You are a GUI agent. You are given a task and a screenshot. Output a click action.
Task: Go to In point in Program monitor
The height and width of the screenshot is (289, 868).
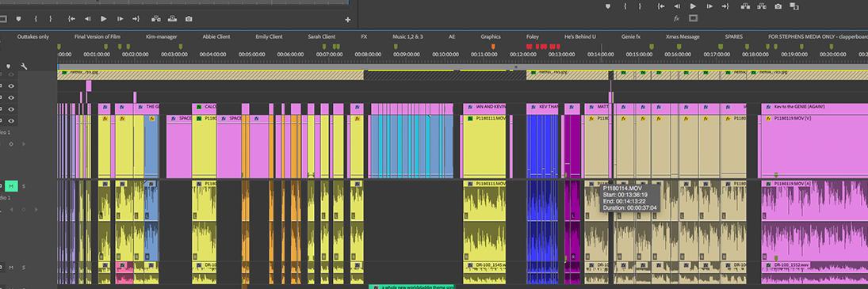click(x=661, y=6)
